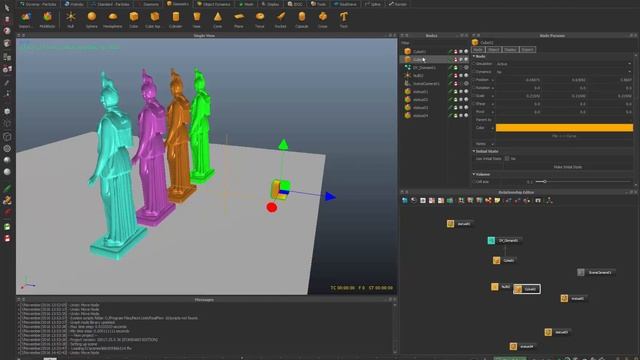Open the Object tab in Node Params
This screenshot has width=640, height=360.
click(x=493, y=50)
